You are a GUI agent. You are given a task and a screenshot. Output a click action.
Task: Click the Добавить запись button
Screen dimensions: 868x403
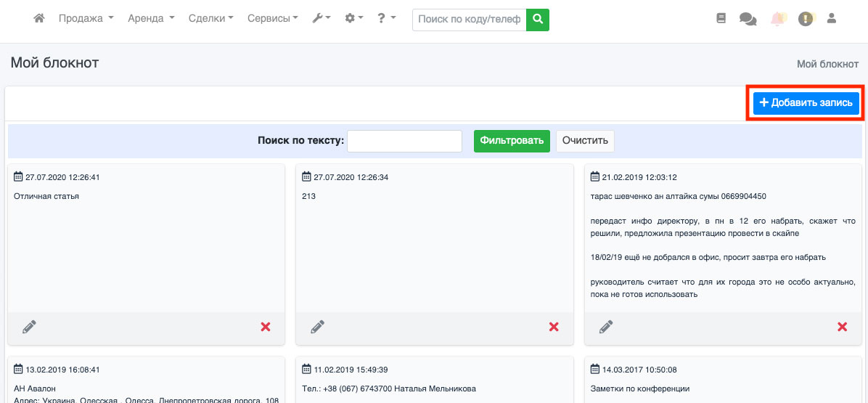click(806, 103)
